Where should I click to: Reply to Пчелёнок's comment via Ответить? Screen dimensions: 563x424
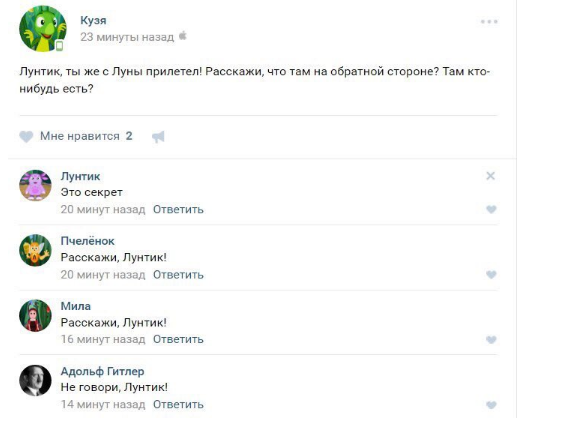pyautogui.click(x=178, y=275)
